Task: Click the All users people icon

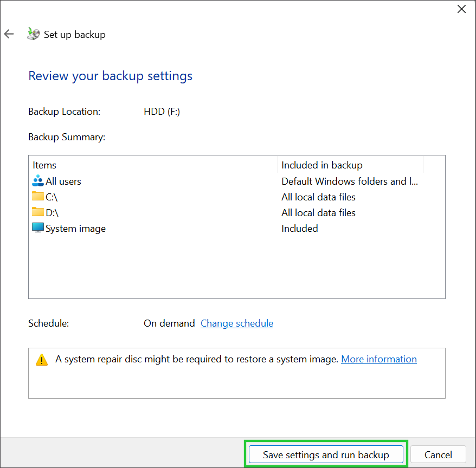Action: [37, 181]
